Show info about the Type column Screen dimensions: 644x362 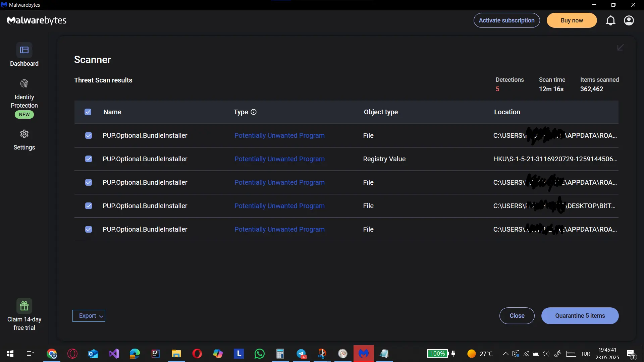254,112
